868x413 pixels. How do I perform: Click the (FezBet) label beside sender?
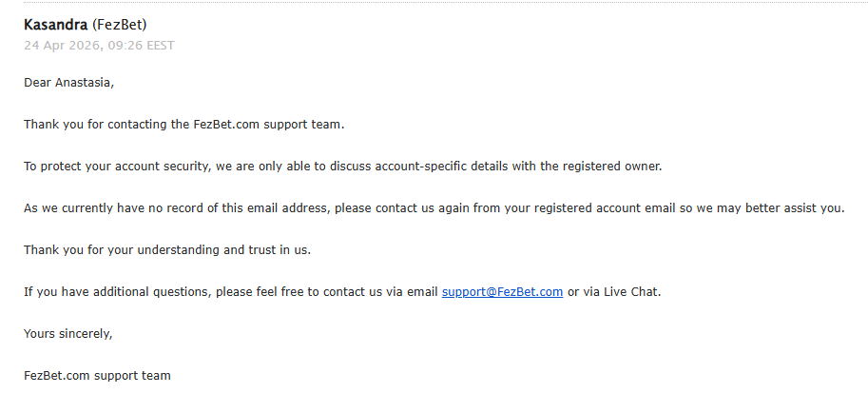[x=120, y=25]
